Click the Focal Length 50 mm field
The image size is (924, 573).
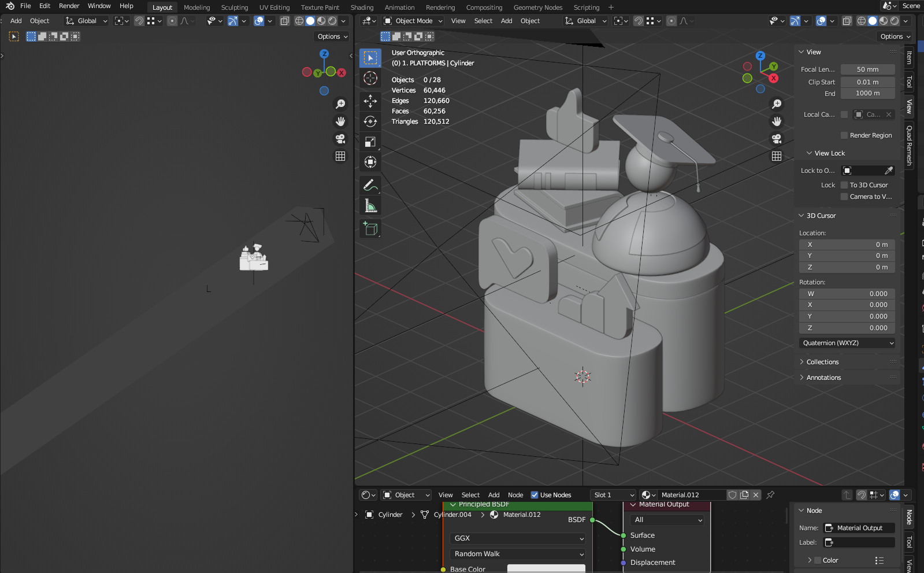867,69
